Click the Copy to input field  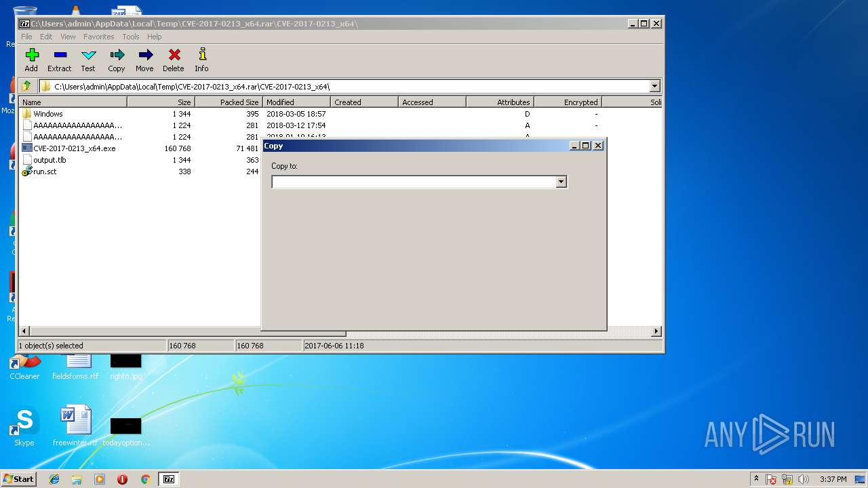point(414,182)
